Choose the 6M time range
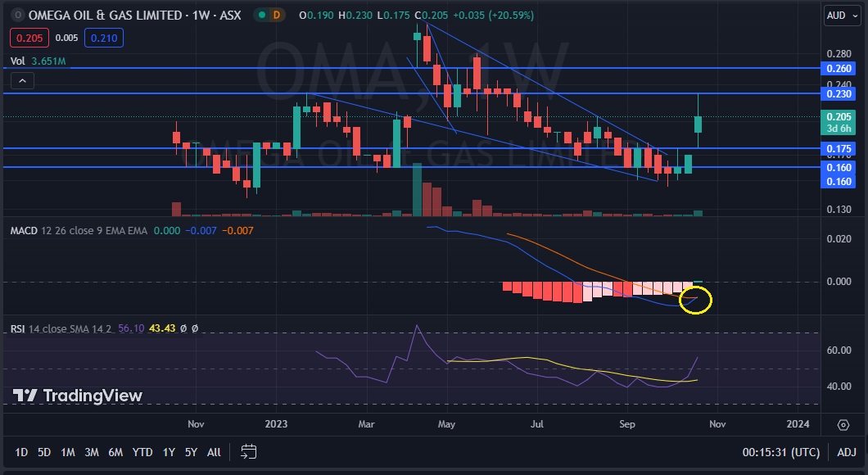Viewport: 868px width, 475px height. tap(115, 452)
